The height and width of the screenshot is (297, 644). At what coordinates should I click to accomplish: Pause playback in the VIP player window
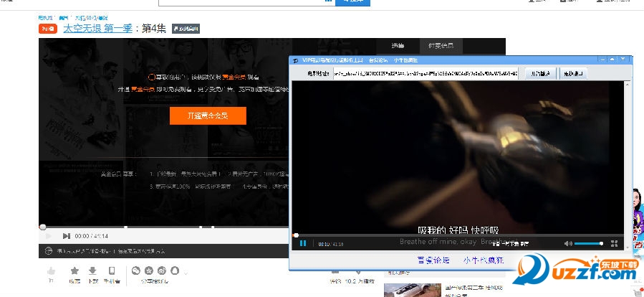pyautogui.click(x=303, y=243)
